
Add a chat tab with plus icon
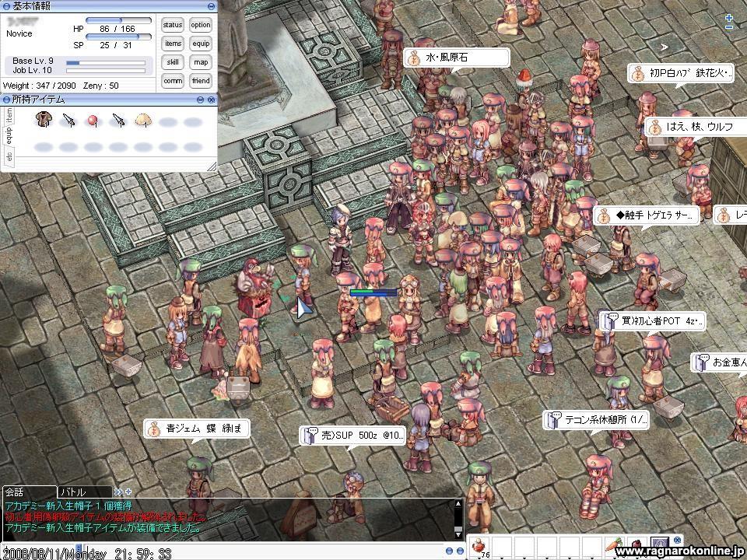coord(128,492)
